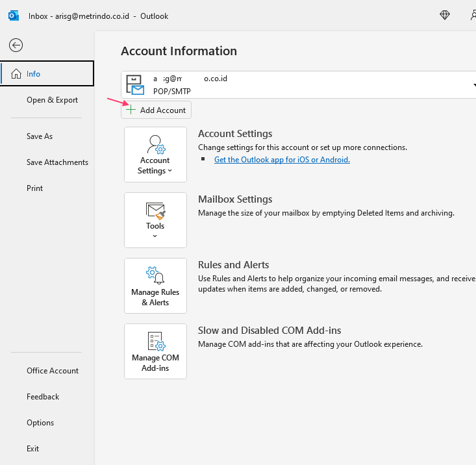Click the diamond premium icon in title bar

(x=445, y=15)
